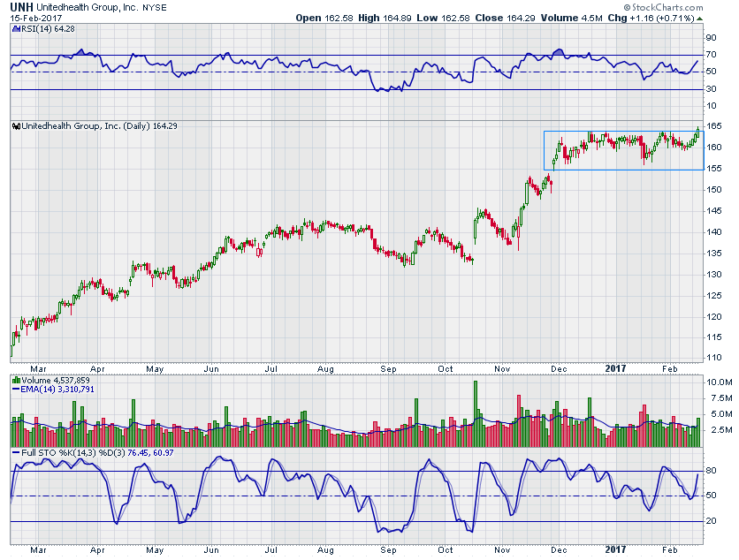Click the 2017 label under the price chart
The image size is (739, 560).
click(x=615, y=369)
